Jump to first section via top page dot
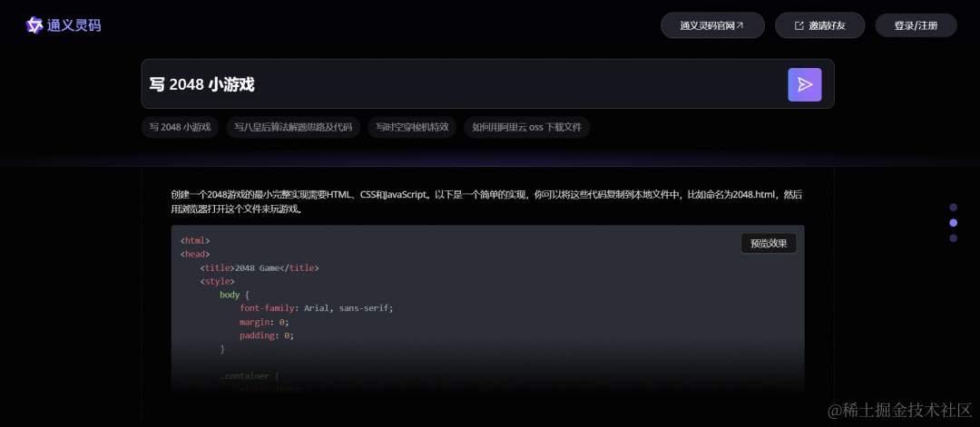The height and width of the screenshot is (427, 980). pyautogui.click(x=953, y=208)
